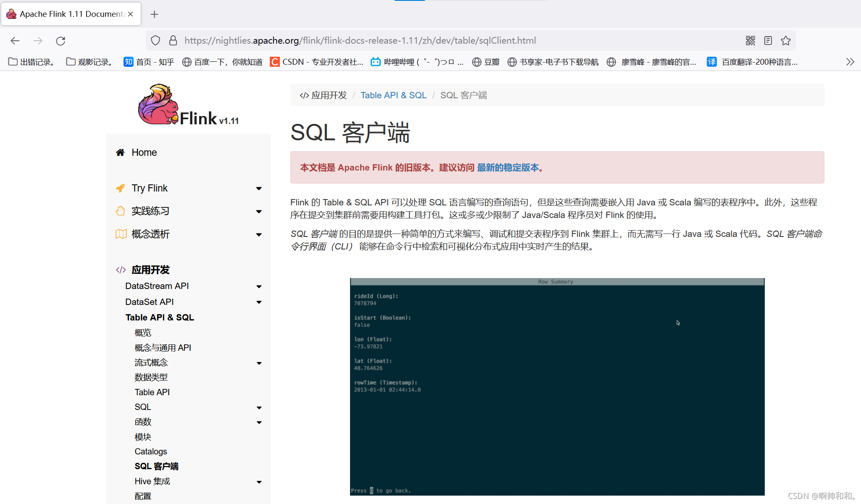Open the 廖雪峰 bookmark
Viewport: 861px width, 504px height.
tap(652, 62)
